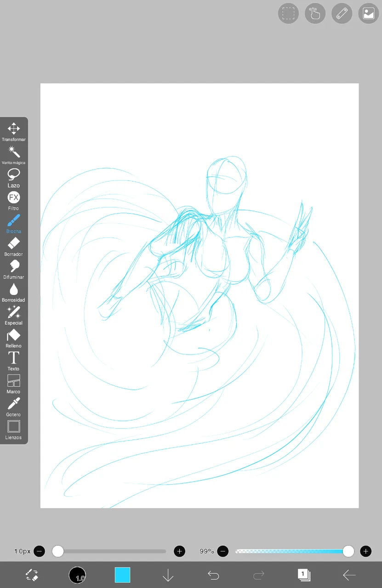Select the Especial tool
Viewport: 382px width, 588px height.
[x=14, y=316]
